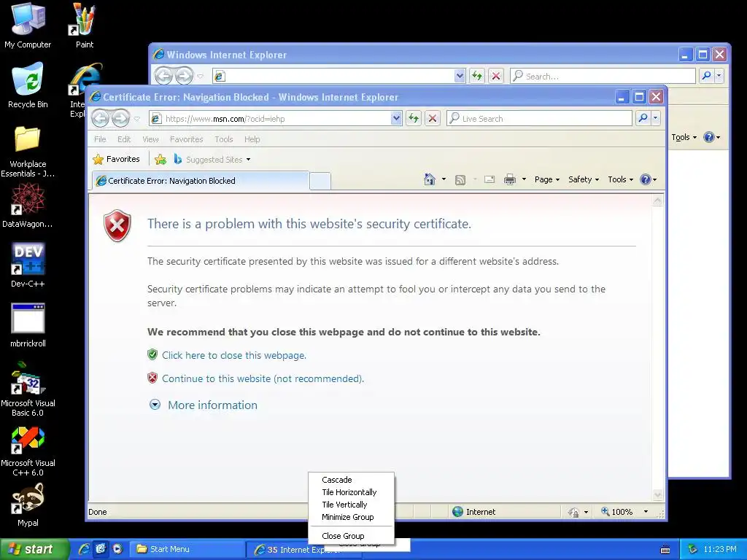This screenshot has width=747, height=560.
Task: Click the Favorites button with star
Action: point(116,159)
